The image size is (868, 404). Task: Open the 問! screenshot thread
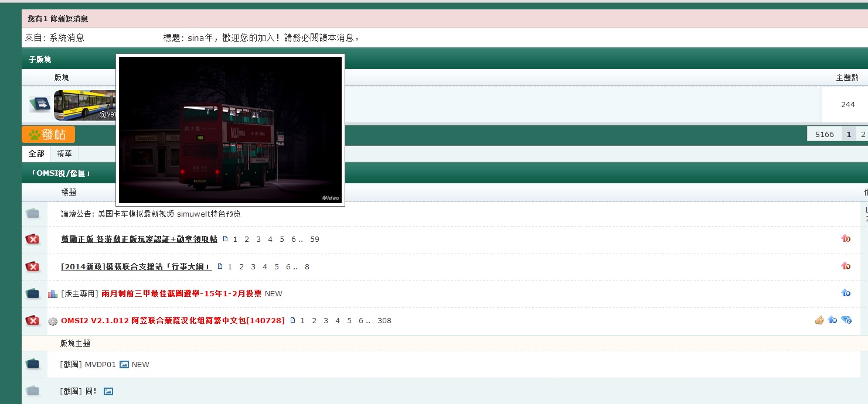pyautogui.click(x=91, y=391)
